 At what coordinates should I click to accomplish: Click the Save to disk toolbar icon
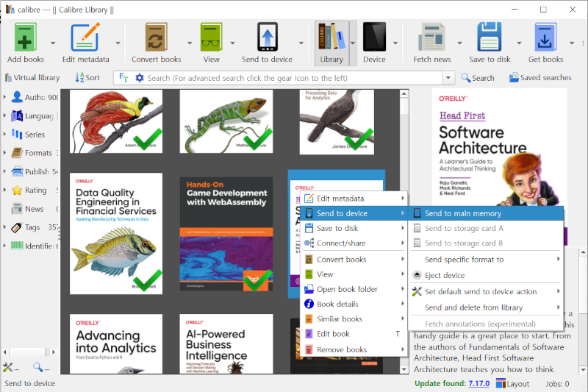click(x=490, y=37)
